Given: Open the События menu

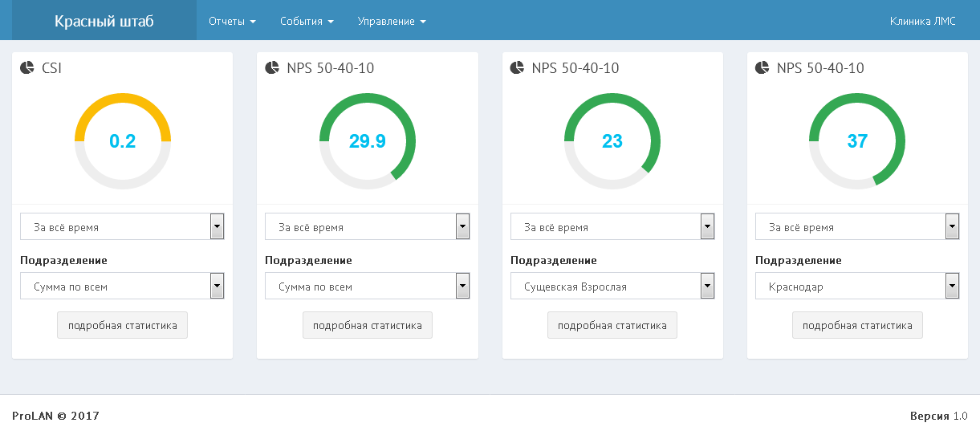Looking at the screenshot, I should (x=307, y=21).
